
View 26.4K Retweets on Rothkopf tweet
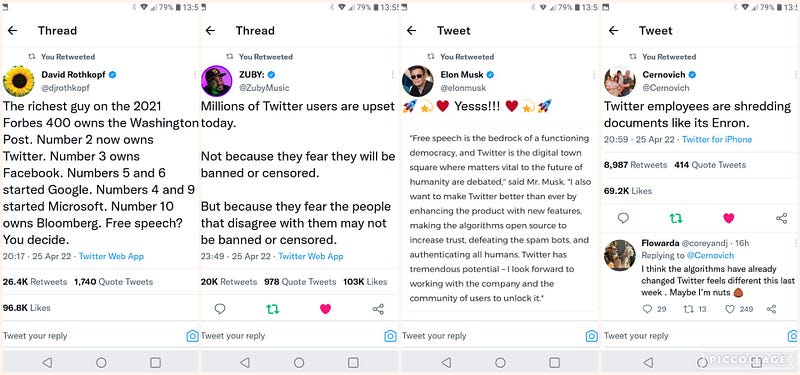(x=35, y=282)
